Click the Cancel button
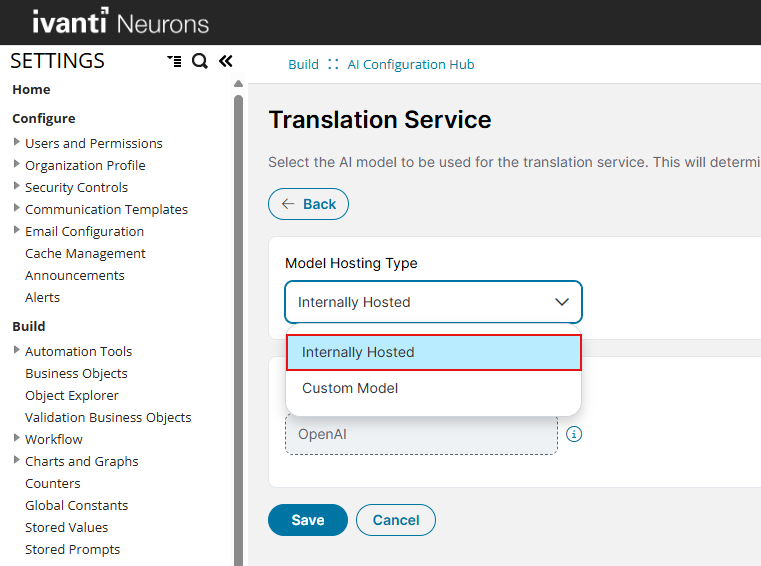Viewport: 761px width, 566px height. tap(396, 520)
